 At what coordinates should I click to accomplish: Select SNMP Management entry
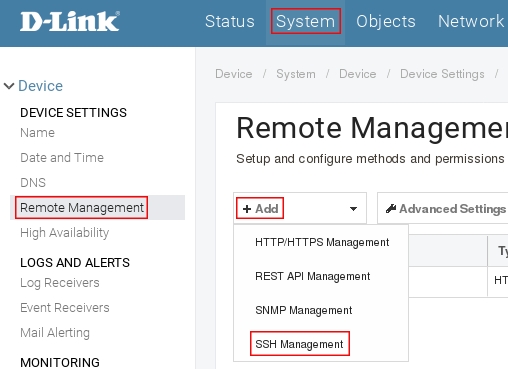click(x=304, y=310)
